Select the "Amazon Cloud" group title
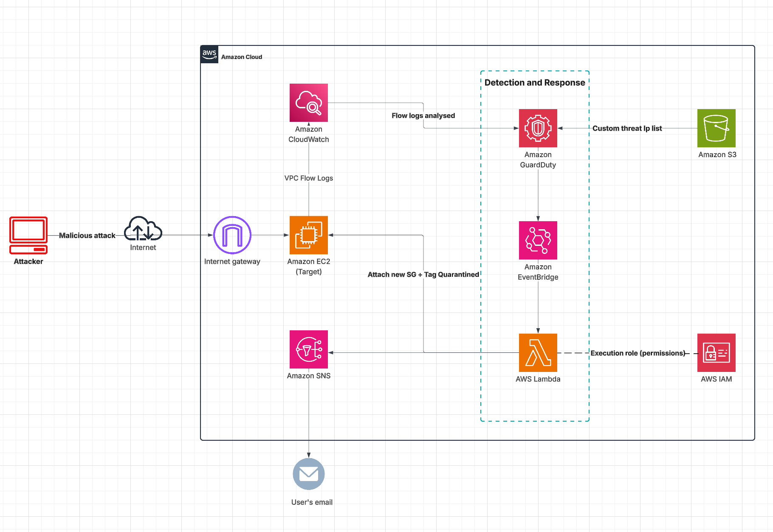 [x=242, y=57]
